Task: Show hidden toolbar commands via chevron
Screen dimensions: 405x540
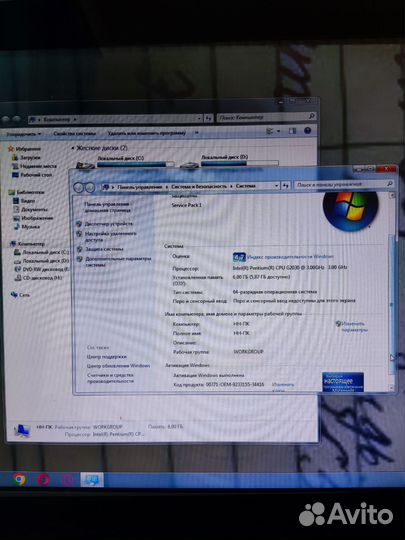Action: pos(197,133)
